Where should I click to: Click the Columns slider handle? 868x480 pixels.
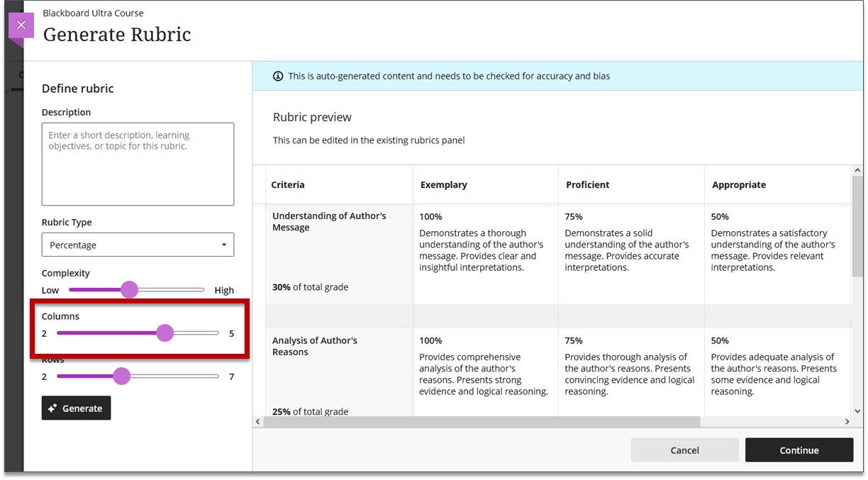pyautogui.click(x=165, y=333)
